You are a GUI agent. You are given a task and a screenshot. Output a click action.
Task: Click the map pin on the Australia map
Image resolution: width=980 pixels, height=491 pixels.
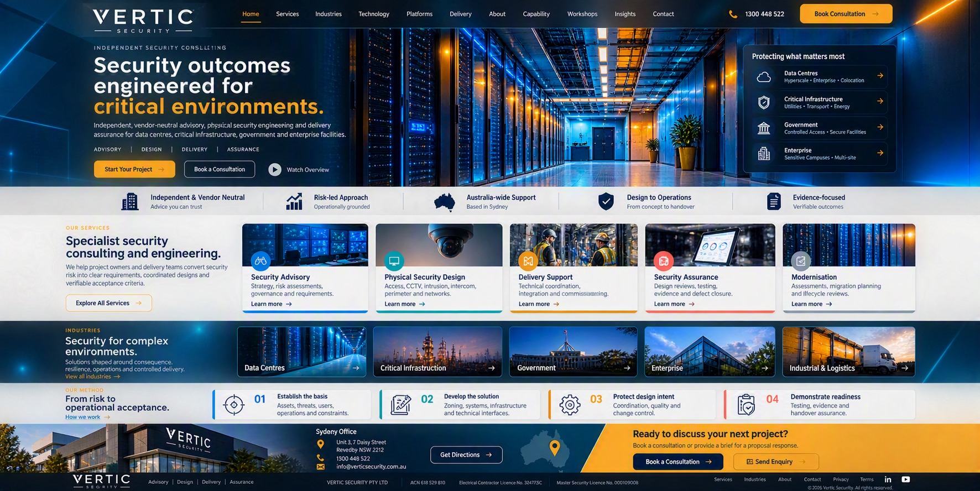coord(555,447)
